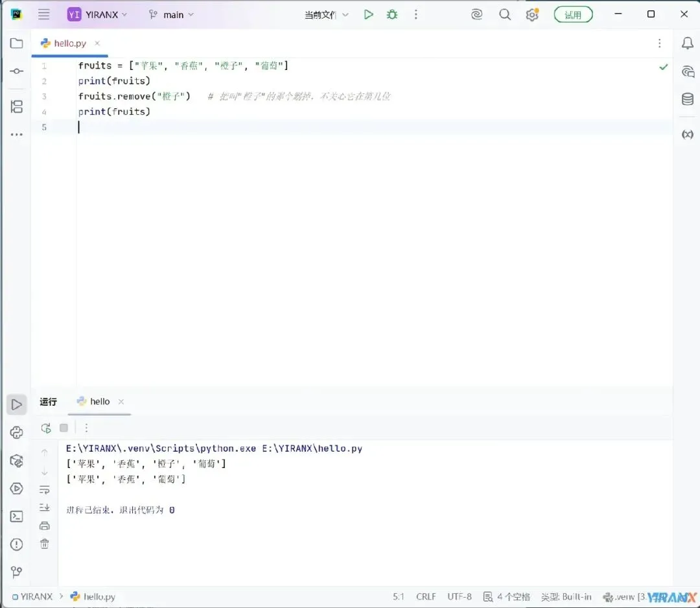Open the AI assistant swirl icon in title bar
Viewport: 700px width, 608px height.
[477, 15]
